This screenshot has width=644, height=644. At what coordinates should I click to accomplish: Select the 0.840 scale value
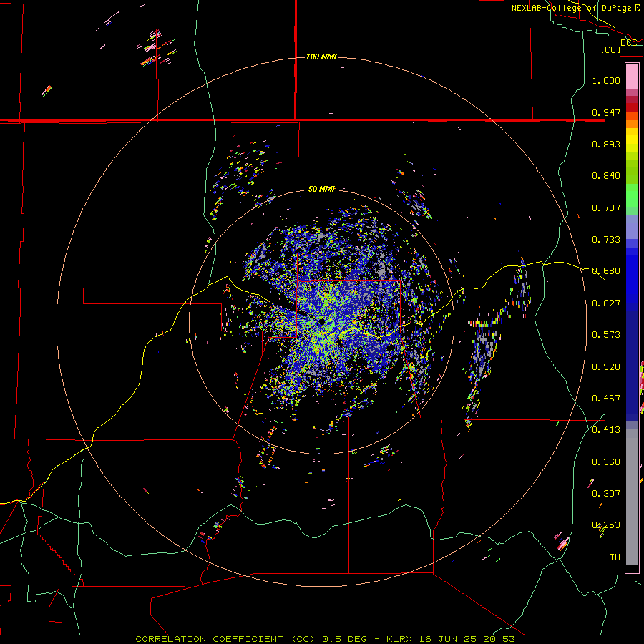(606, 176)
